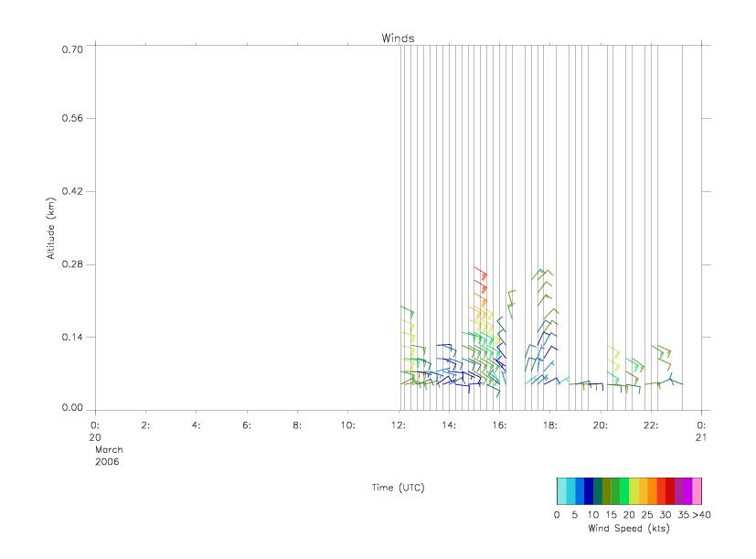Click the legend value '15'
The width and height of the screenshot is (756, 559).
point(611,514)
